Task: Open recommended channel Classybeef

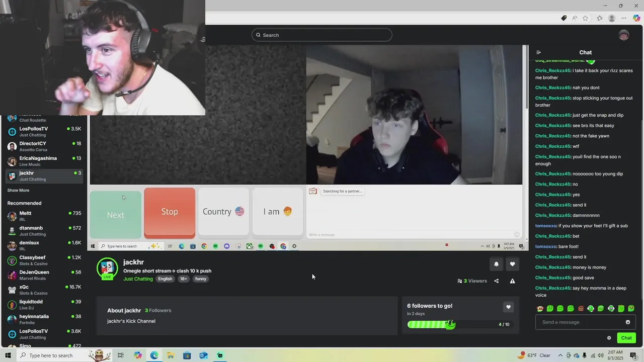Action: (x=44, y=260)
